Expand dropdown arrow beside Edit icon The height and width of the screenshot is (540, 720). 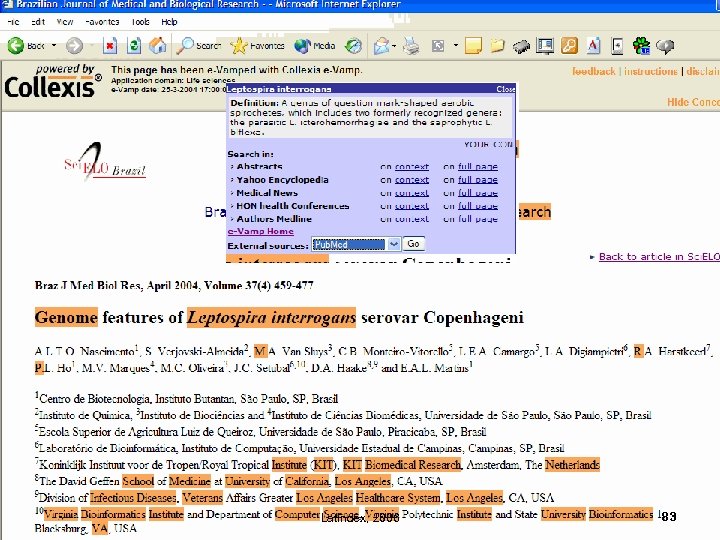point(456,46)
